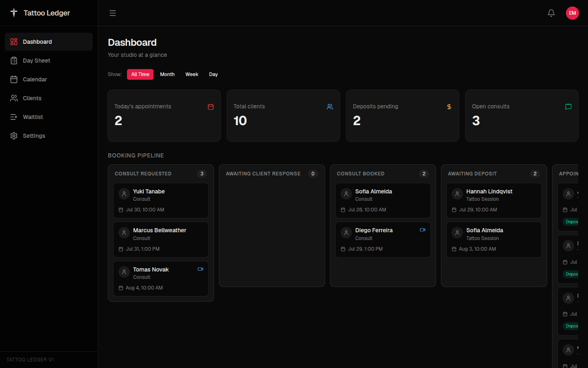The width and height of the screenshot is (588, 368).
Task: Click the Consult Requested column header
Action: point(143,174)
